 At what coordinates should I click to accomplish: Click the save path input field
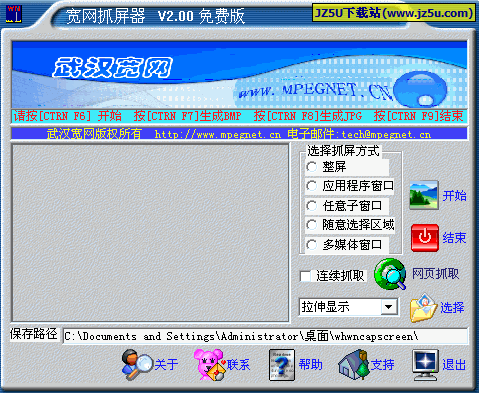click(265, 336)
